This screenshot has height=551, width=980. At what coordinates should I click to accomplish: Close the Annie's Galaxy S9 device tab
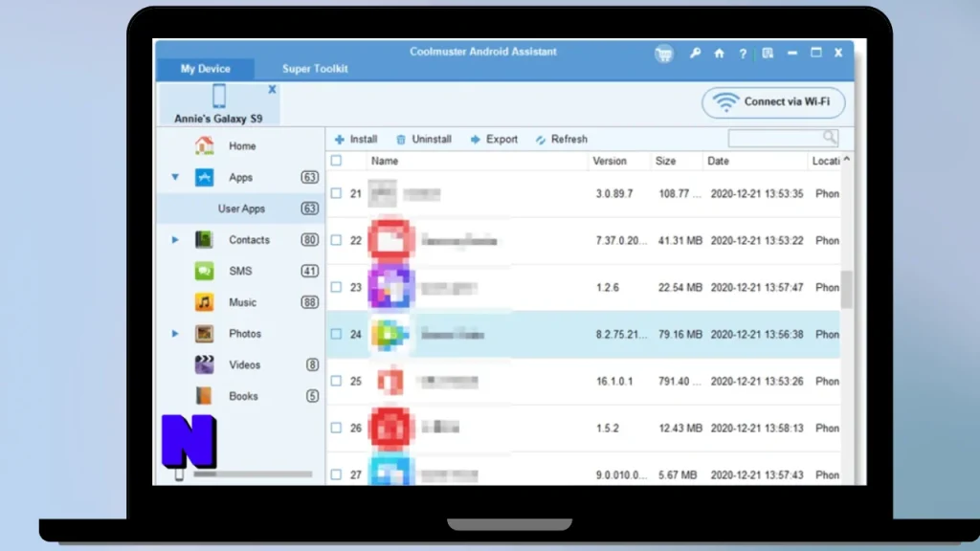coord(272,89)
